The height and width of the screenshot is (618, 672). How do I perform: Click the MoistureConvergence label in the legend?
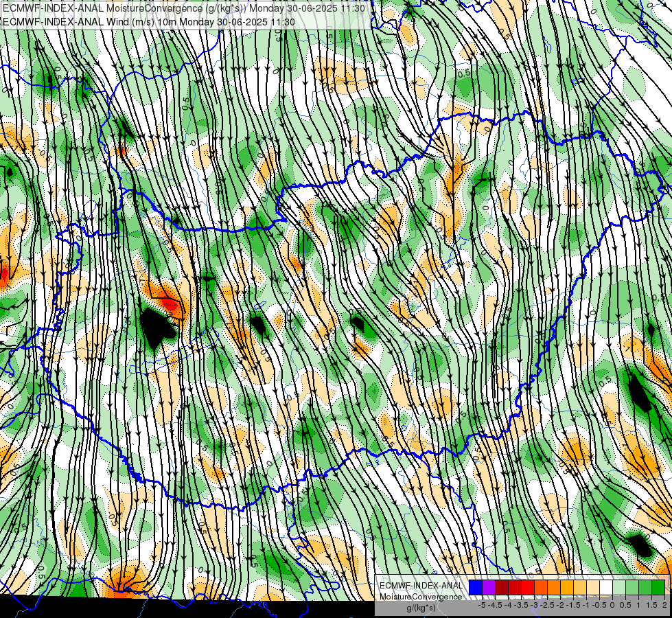click(x=421, y=597)
